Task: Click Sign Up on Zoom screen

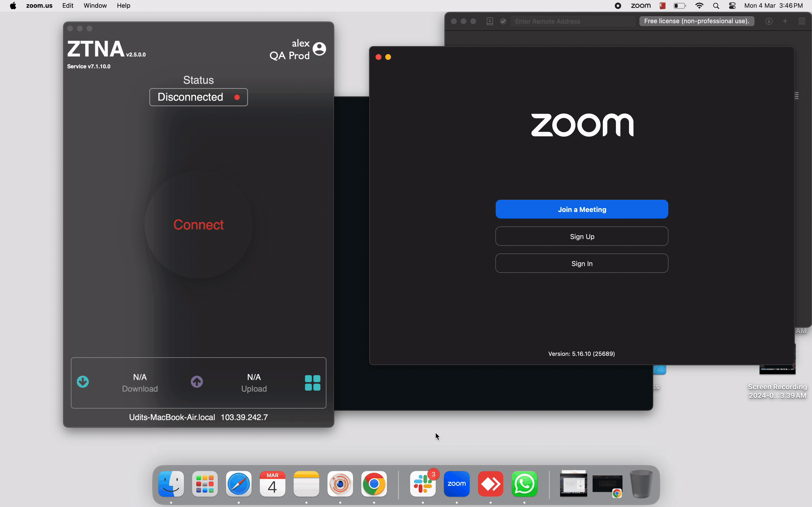Action: tap(582, 237)
